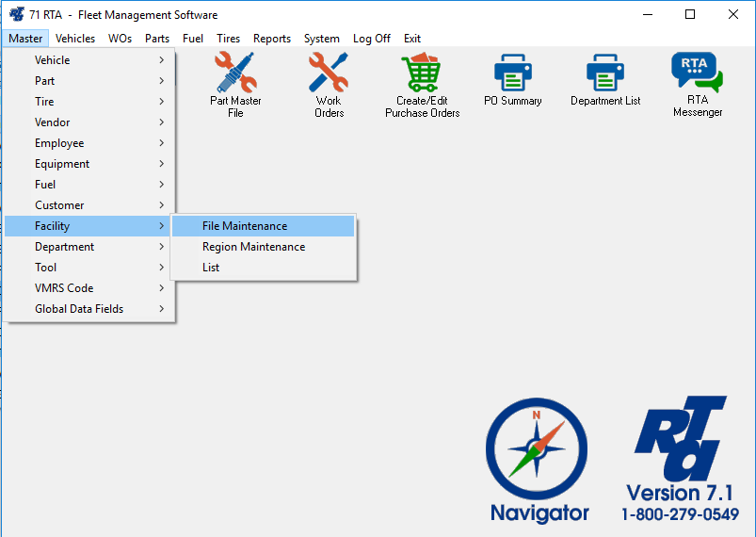Select List in the Facility submenu
Viewport: 756px width, 537px height.
(x=211, y=268)
